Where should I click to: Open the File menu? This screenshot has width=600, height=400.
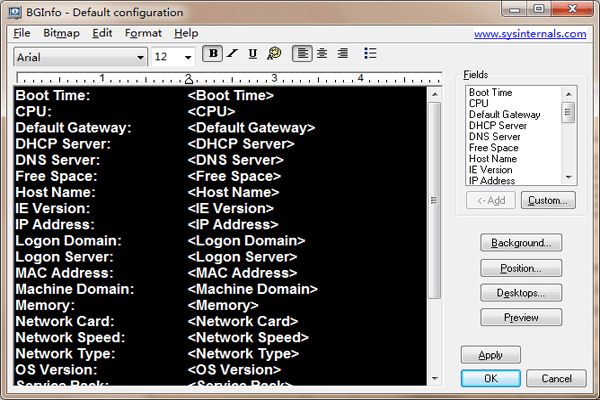point(22,33)
